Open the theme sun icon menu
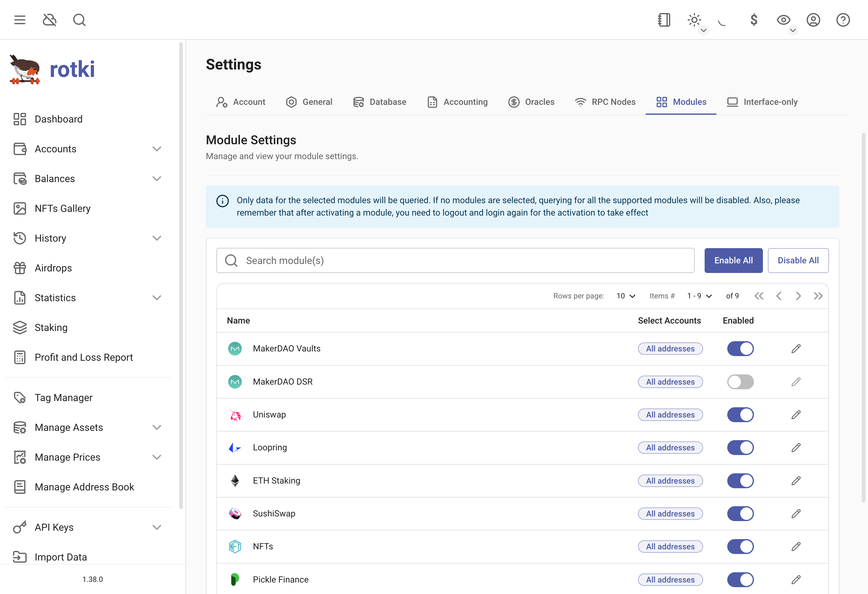The height and width of the screenshot is (594, 868). 694,20
